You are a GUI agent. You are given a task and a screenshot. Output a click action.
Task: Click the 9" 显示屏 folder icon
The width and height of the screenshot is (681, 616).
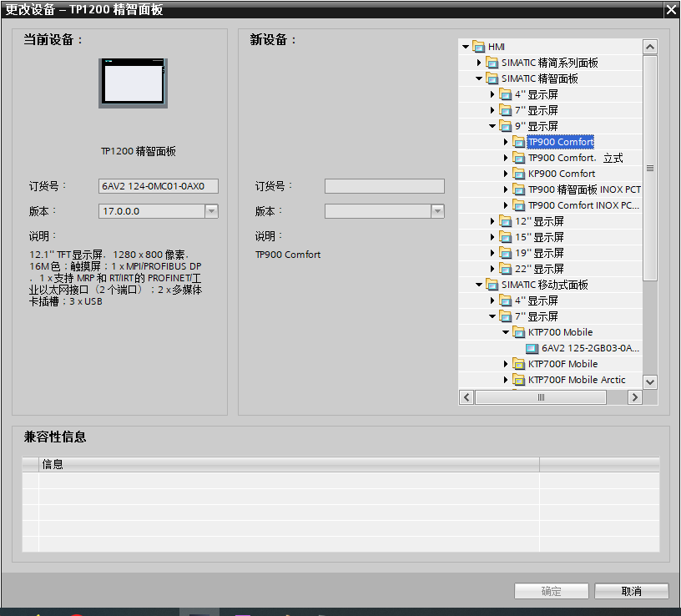(506, 126)
